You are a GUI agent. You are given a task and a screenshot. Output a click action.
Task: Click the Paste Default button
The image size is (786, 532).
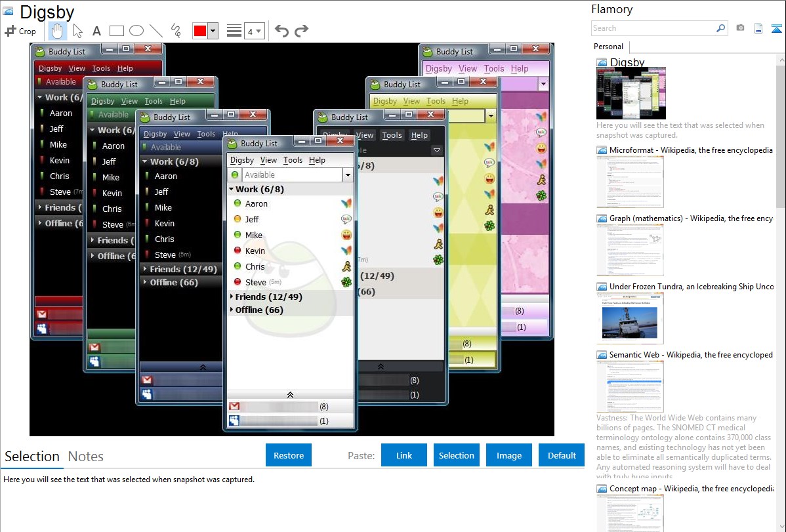[562, 455]
